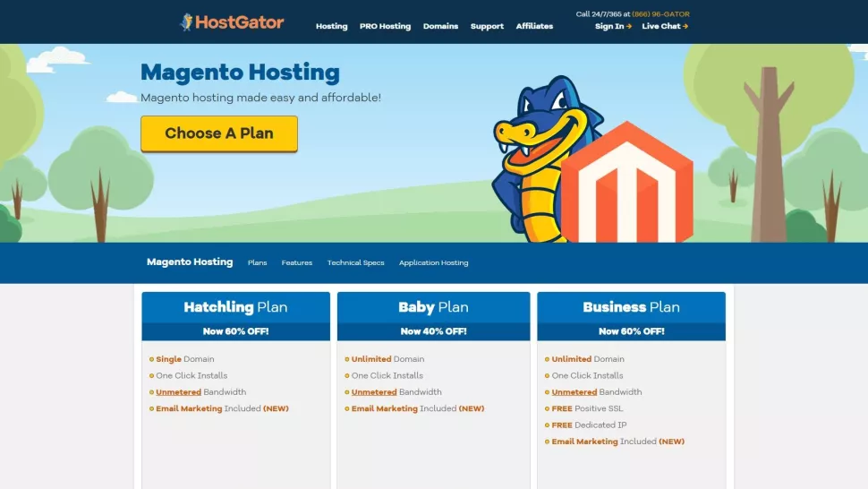Click Unlimited Domain in Business Plan
The height and width of the screenshot is (489, 868).
pos(588,359)
